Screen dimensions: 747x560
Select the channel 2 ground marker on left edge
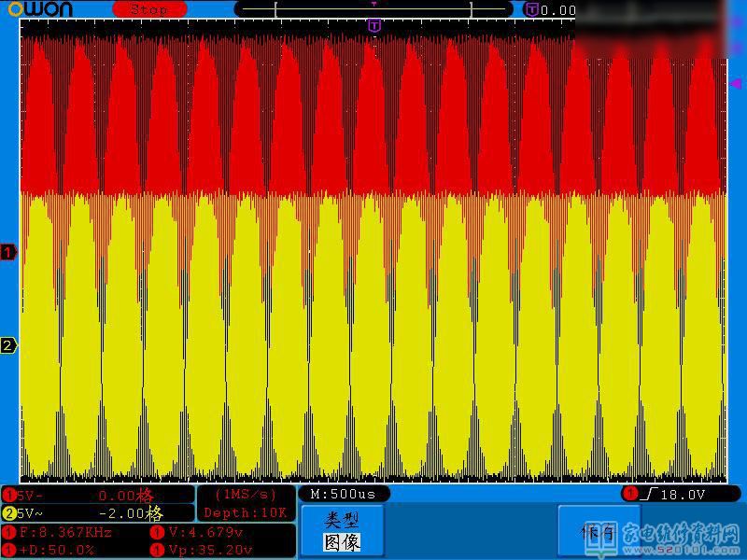[8, 344]
